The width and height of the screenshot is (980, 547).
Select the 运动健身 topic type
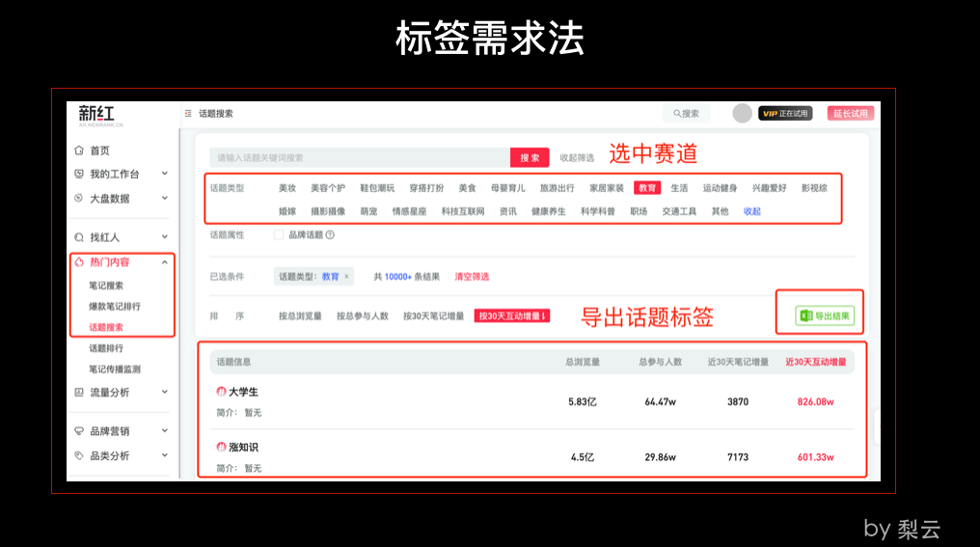coord(720,187)
